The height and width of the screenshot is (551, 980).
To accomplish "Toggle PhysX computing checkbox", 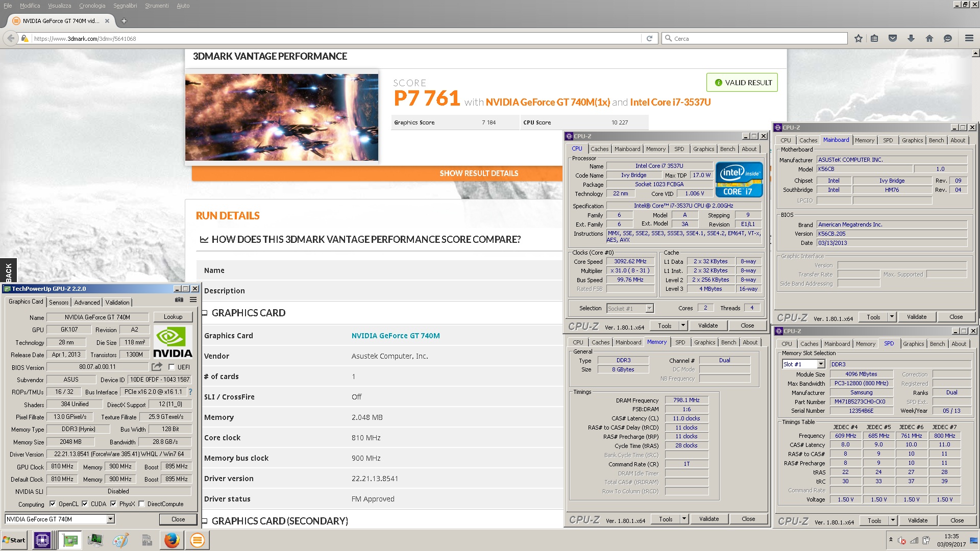I will tap(113, 504).
